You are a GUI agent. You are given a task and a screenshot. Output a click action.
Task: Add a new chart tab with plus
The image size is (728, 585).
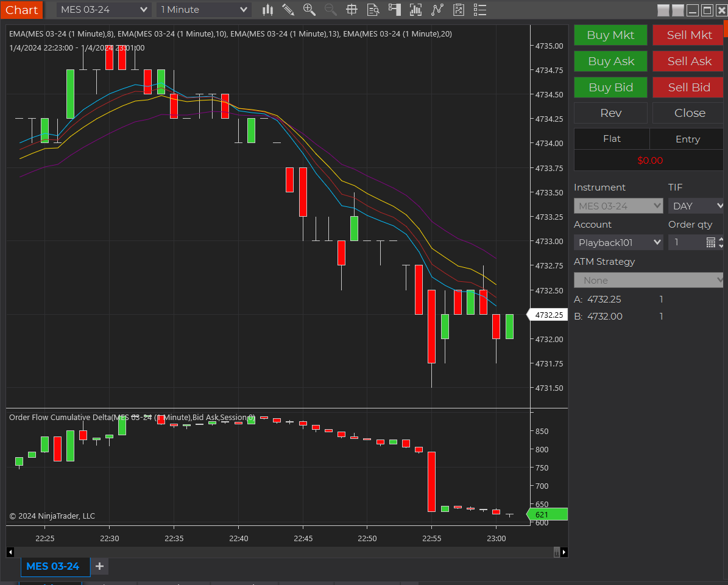[x=99, y=566]
